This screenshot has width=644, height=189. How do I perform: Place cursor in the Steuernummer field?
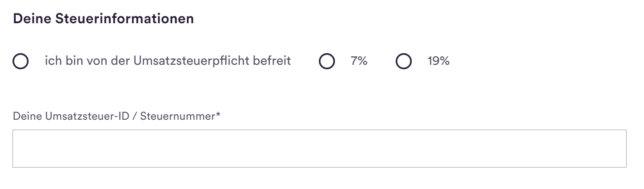[x=319, y=149]
